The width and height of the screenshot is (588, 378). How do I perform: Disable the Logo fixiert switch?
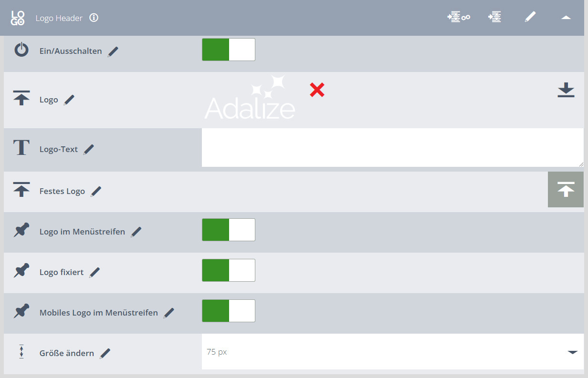pos(229,270)
